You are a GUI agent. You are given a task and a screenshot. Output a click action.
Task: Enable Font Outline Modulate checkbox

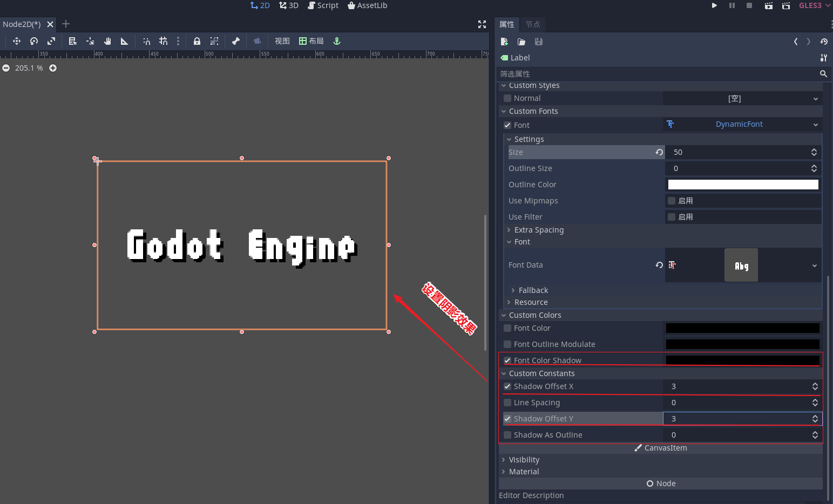coord(507,344)
